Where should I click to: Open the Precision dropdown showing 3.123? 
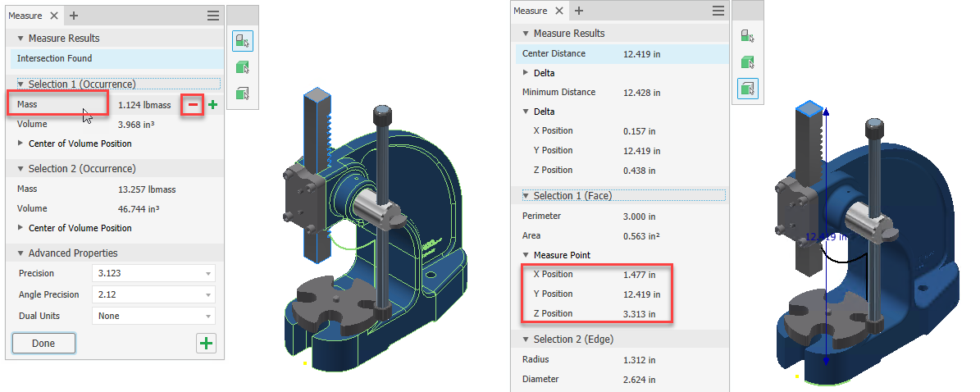pyautogui.click(x=153, y=273)
